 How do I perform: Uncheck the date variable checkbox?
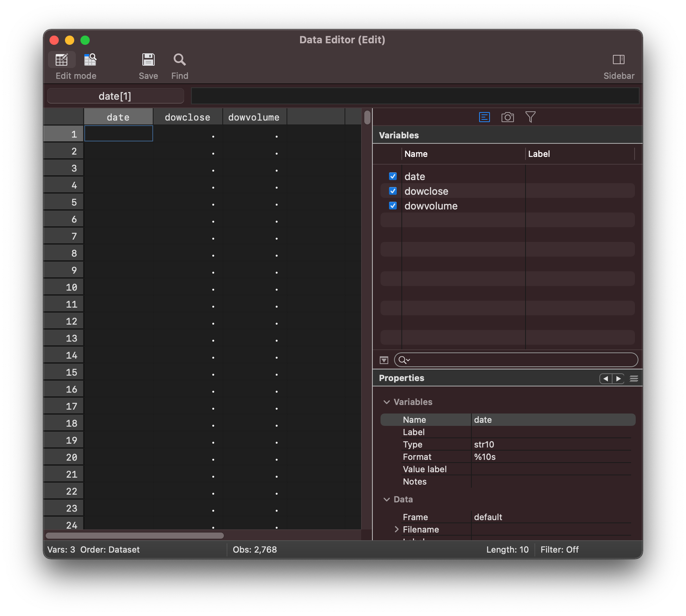[x=393, y=176]
